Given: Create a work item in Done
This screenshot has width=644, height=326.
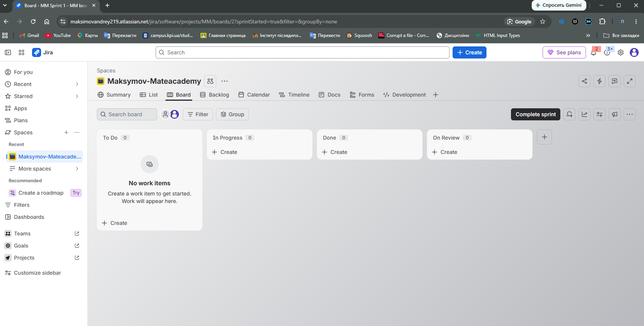Looking at the screenshot, I should click(335, 152).
